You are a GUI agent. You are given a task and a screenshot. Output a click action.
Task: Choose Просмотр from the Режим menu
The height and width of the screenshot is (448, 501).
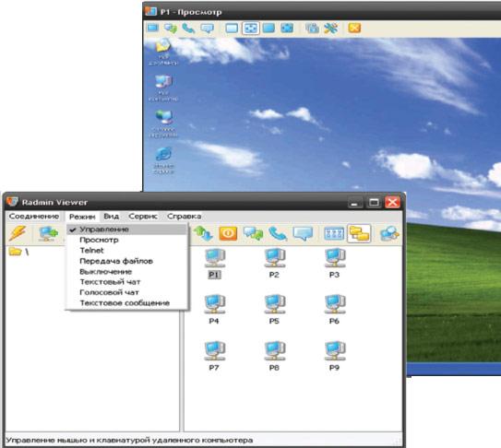click(x=126, y=240)
